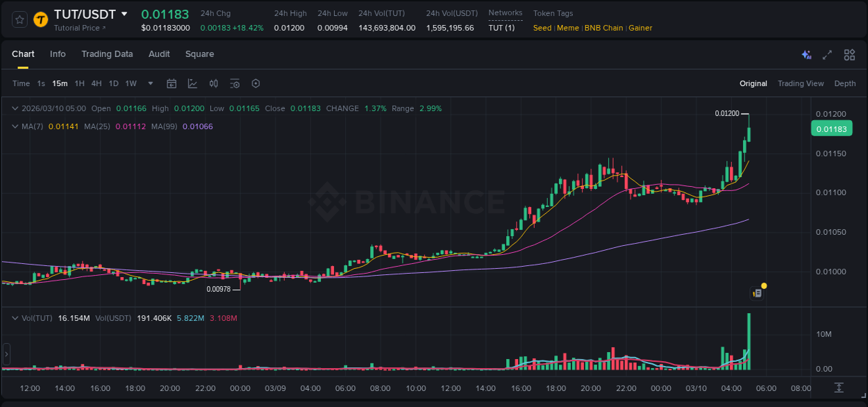The image size is (868, 407).
Task: Open the chart style selector icon
Action: pyautogui.click(x=192, y=83)
